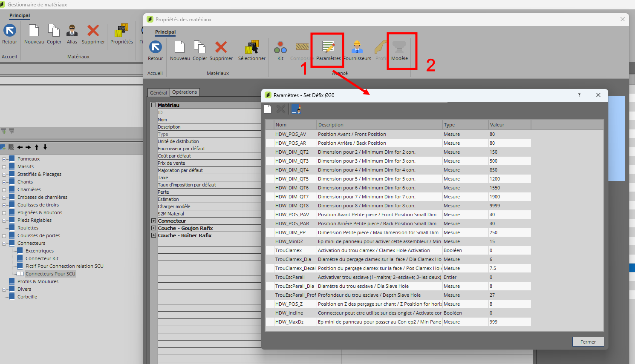The width and height of the screenshot is (635, 364).
Task: Expand the Couche - Goujon Rafix group
Action: point(153,228)
